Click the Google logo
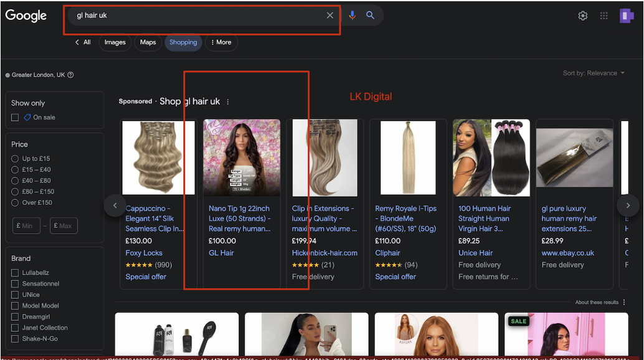Image resolution: width=644 pixels, height=360 pixels. click(x=26, y=16)
